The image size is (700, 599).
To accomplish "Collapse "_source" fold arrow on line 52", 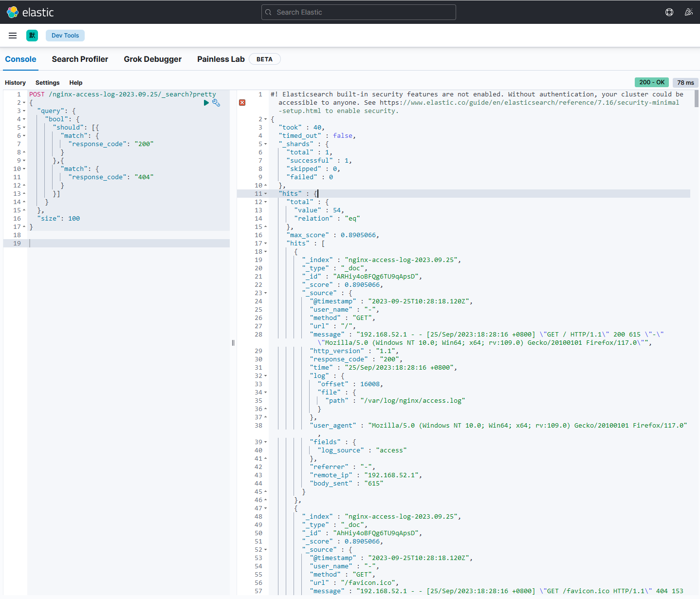I will tap(266, 550).
